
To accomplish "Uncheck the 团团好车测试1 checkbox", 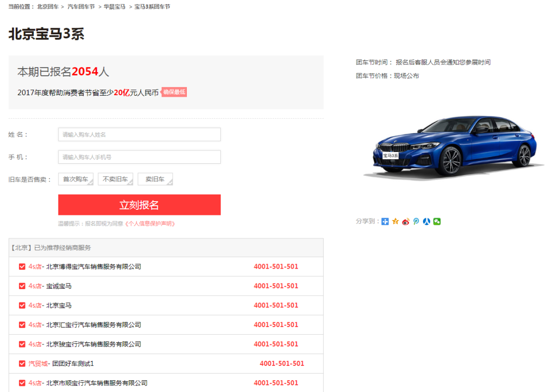I will [x=22, y=364].
